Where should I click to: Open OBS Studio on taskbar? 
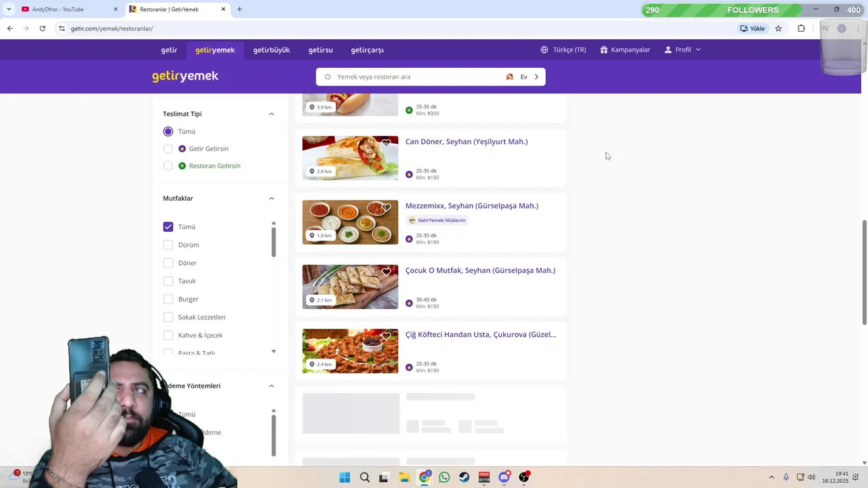524,477
